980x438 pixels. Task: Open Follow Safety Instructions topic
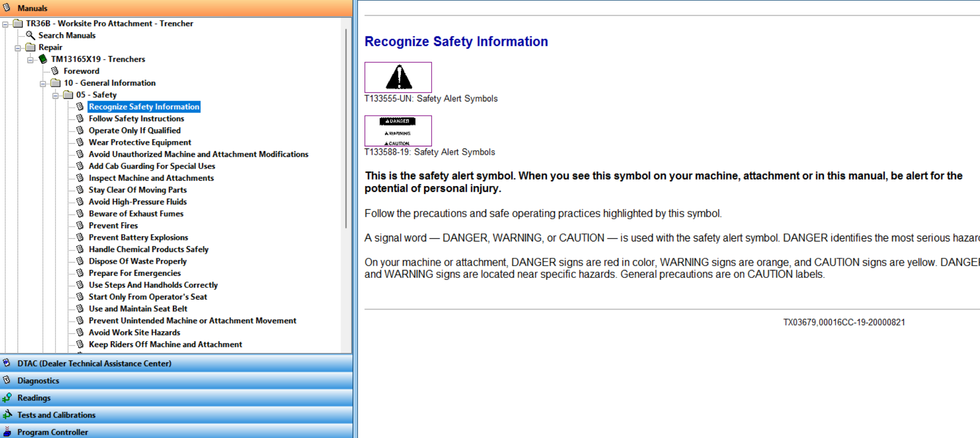point(136,118)
